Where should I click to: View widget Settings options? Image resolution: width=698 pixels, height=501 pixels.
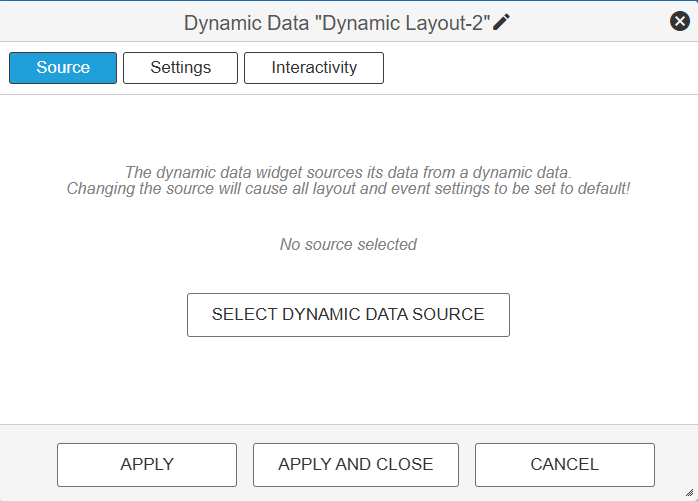pyautogui.click(x=180, y=68)
